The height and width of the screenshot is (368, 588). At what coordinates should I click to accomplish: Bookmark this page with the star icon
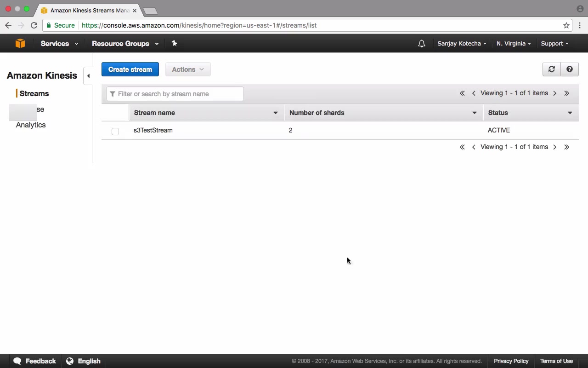[566, 25]
